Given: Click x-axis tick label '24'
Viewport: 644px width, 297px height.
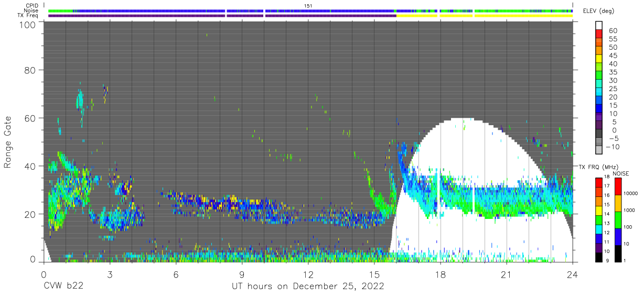Looking at the screenshot, I should (x=573, y=274).
